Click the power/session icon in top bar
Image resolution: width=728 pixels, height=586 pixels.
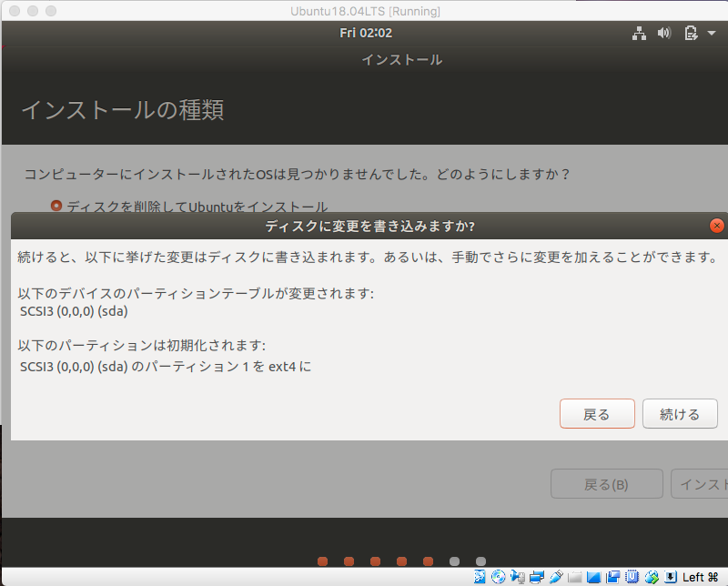(x=691, y=33)
